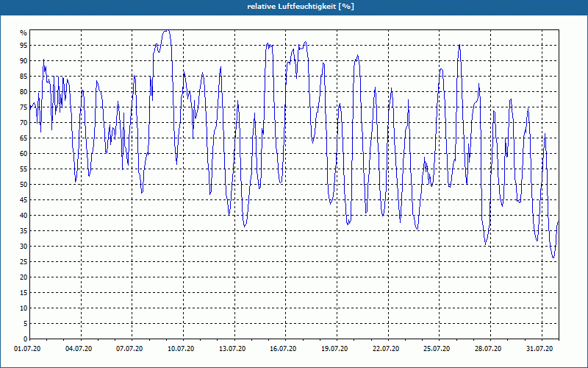The height and width of the screenshot is (368, 588).
Task: Click the y-axis value 30
Action: click(x=24, y=247)
